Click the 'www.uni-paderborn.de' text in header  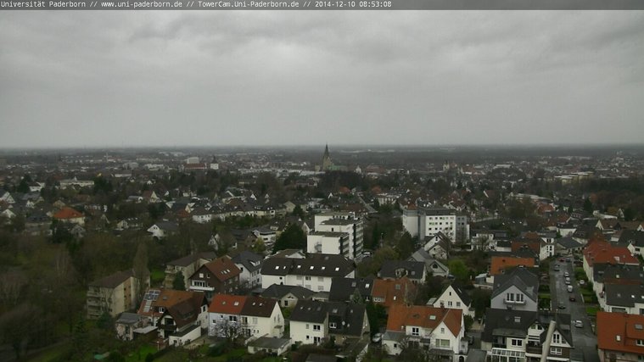point(142,4)
